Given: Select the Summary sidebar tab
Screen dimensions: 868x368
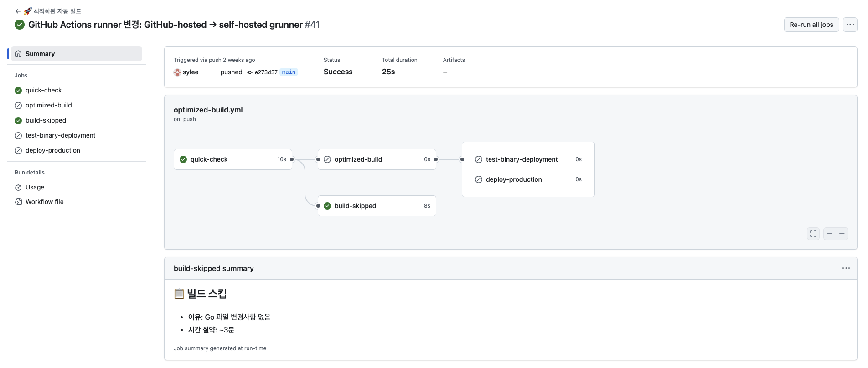Looking at the screenshot, I should (77, 54).
